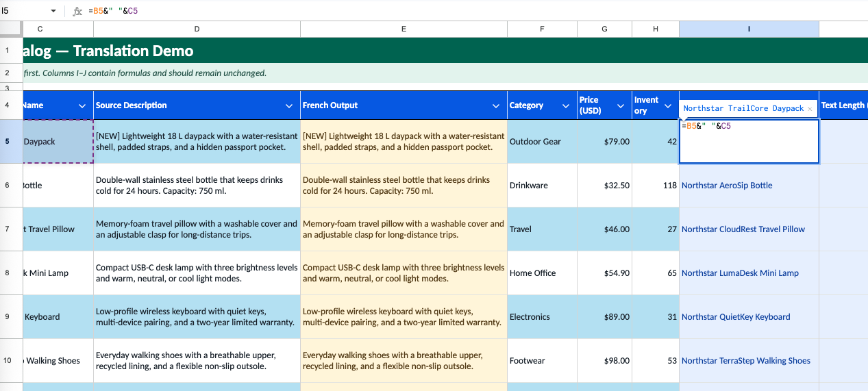Click the $98.00 price cell
This screenshot has width=868, height=391.
click(604, 361)
